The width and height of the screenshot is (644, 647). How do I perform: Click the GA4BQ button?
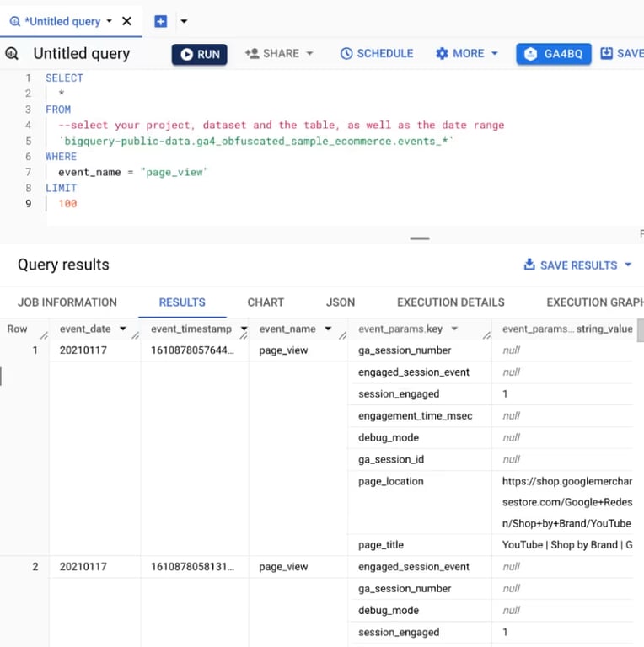[554, 54]
